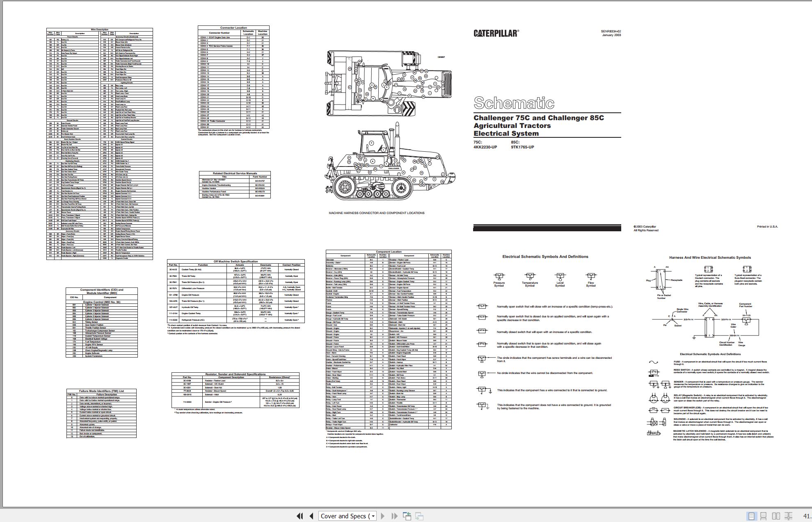Click the CATERPILLAR logo

tap(496, 33)
